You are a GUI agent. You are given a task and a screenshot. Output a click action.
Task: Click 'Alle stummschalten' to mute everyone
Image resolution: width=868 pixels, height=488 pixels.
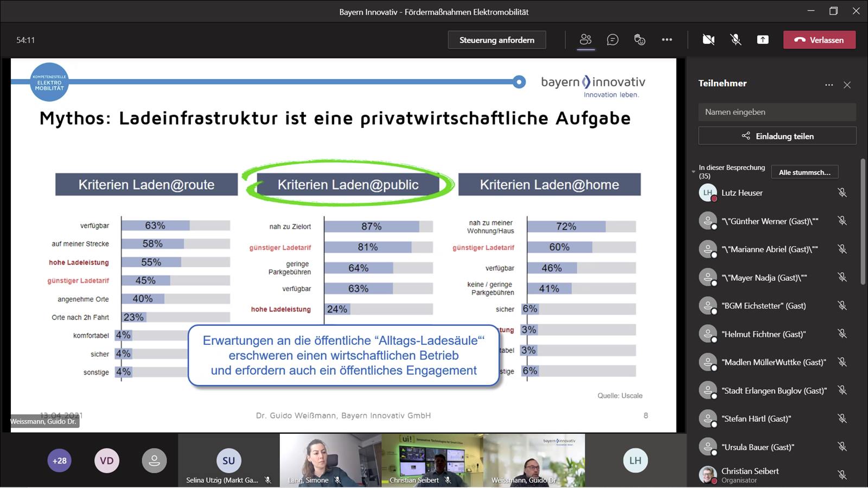tap(804, 172)
